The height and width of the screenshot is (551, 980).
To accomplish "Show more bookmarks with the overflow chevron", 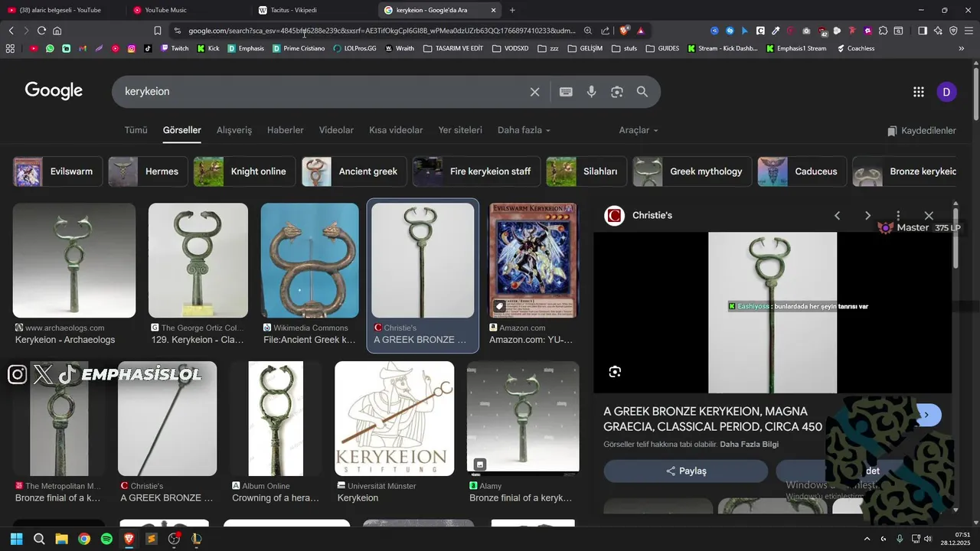I will (x=962, y=48).
